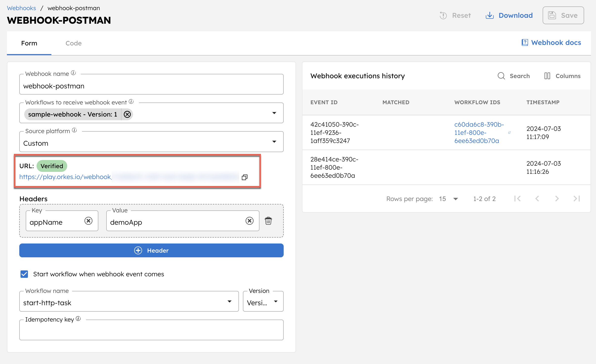Screen dimensions: 596x364
Task: Remove the sample-webhook Version 1 chip
Action: (x=127, y=114)
